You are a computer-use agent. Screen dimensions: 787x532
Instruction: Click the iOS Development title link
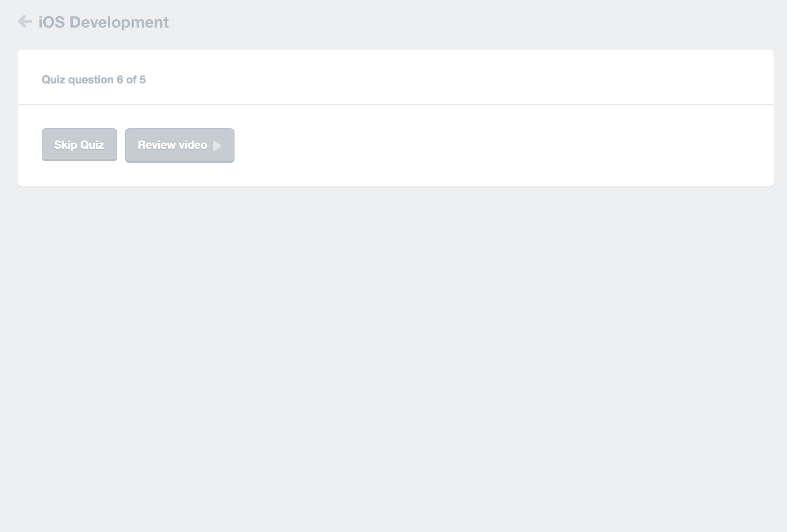(x=103, y=22)
